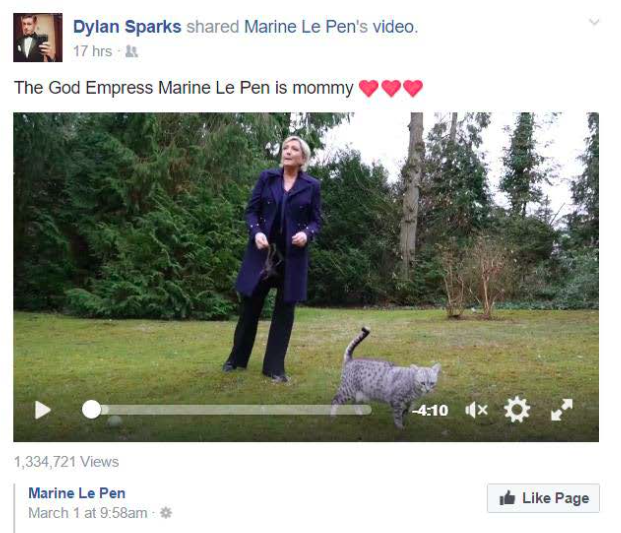Click the friends audience icon
The height and width of the screenshot is (533, 621).
131,51
